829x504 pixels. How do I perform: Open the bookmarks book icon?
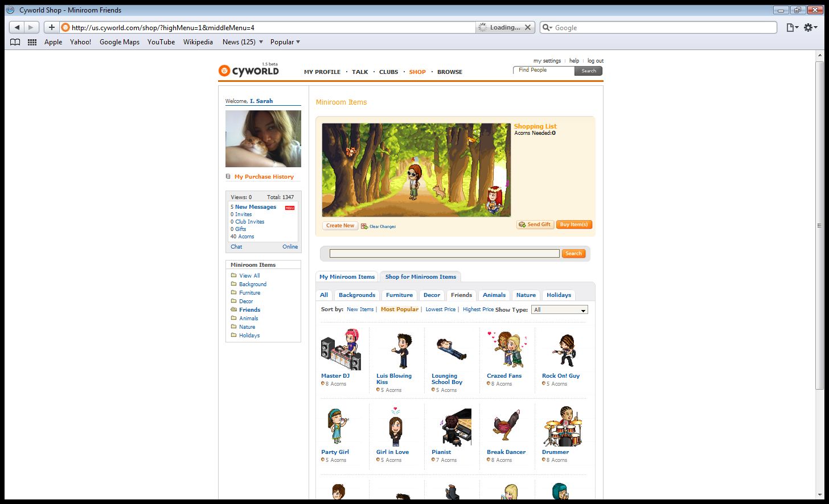click(x=15, y=42)
